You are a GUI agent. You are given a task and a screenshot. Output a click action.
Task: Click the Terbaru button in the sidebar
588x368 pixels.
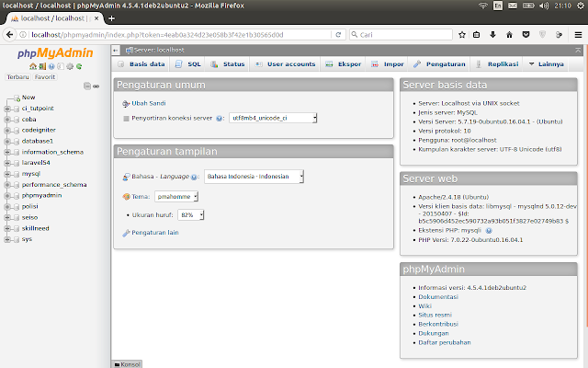pyautogui.click(x=17, y=77)
